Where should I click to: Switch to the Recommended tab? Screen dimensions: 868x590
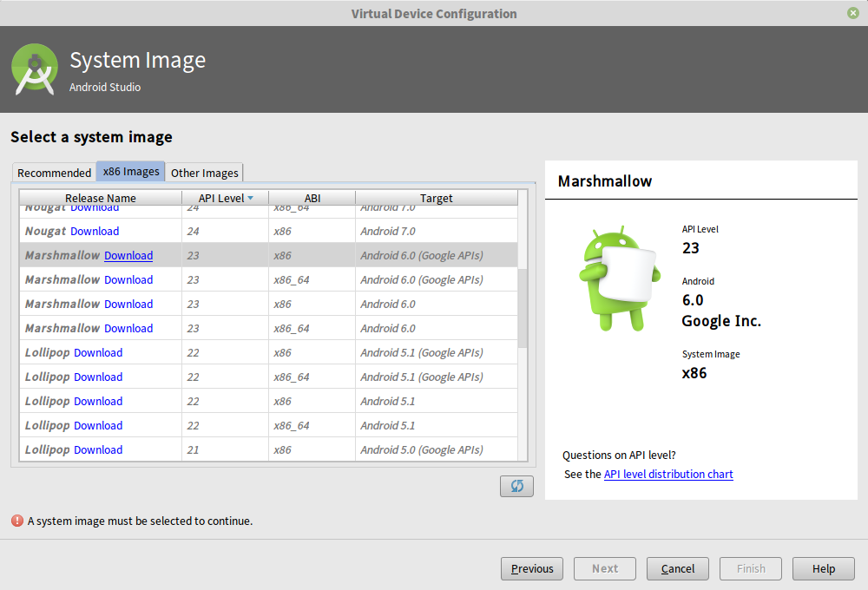pyautogui.click(x=53, y=173)
